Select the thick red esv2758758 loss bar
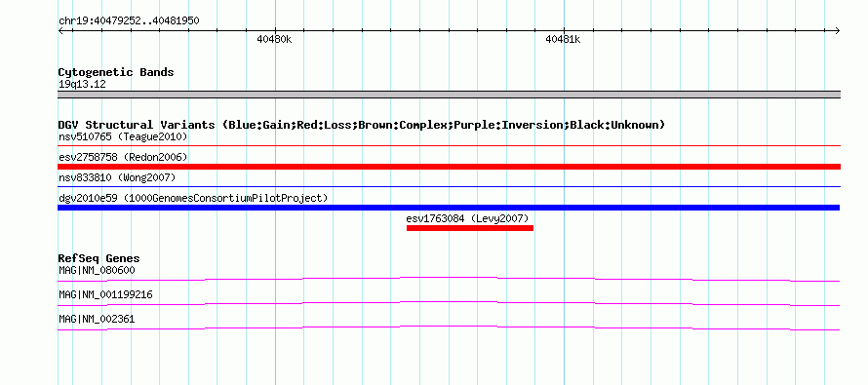The width and height of the screenshot is (868, 385). (449, 167)
